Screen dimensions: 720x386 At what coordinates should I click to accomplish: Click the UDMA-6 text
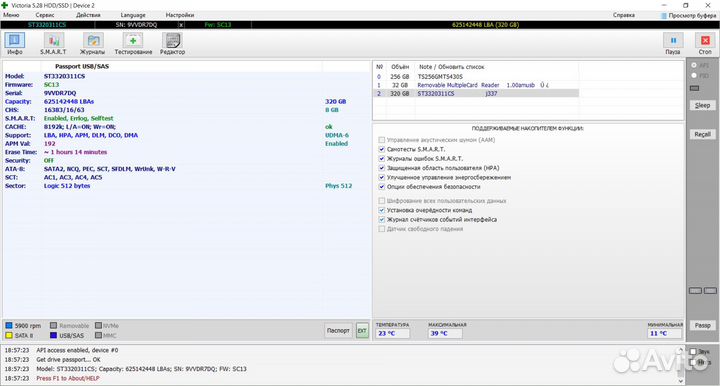pyautogui.click(x=337, y=135)
